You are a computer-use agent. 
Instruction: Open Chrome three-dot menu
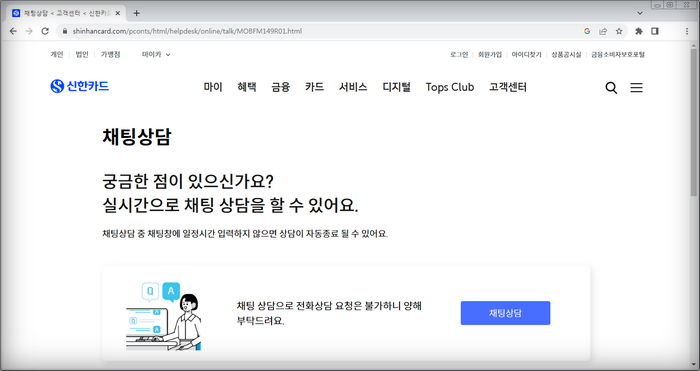(687, 31)
